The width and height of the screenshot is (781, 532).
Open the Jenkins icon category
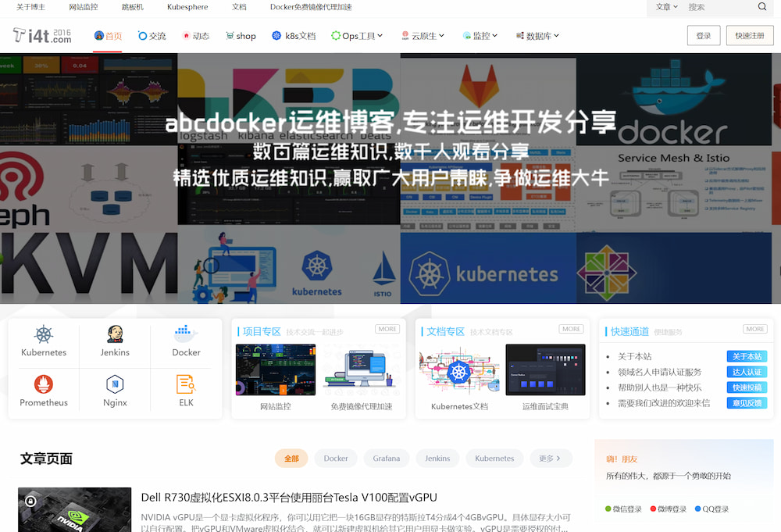click(115, 335)
